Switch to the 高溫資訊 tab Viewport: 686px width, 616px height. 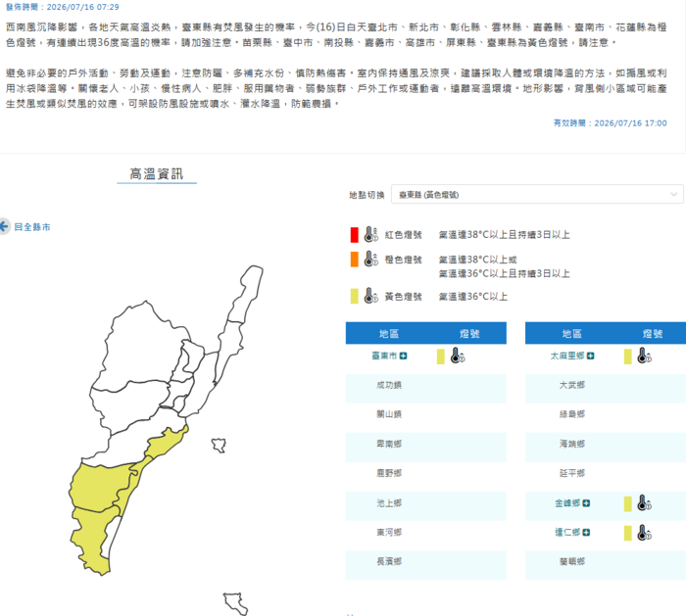tap(157, 174)
